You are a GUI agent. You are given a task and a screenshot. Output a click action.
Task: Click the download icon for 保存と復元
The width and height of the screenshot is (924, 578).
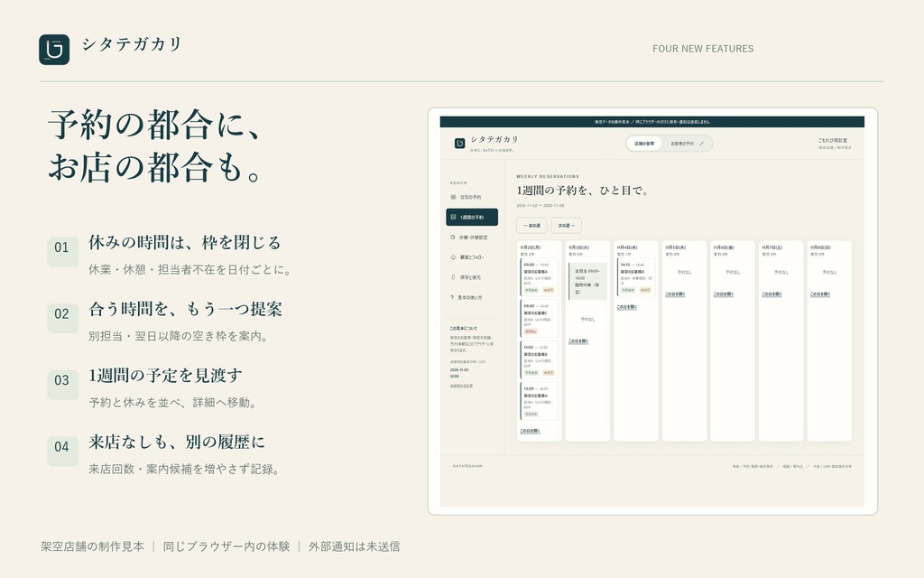click(453, 277)
